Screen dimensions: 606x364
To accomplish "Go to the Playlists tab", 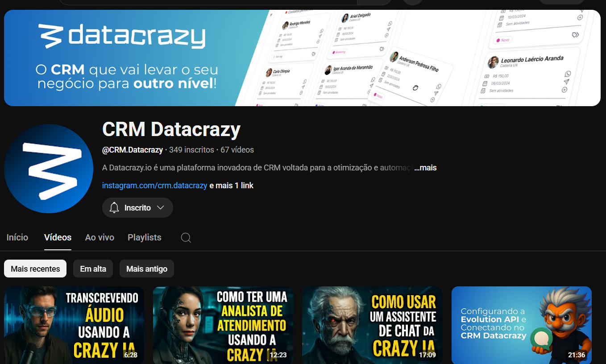I will pos(145,238).
